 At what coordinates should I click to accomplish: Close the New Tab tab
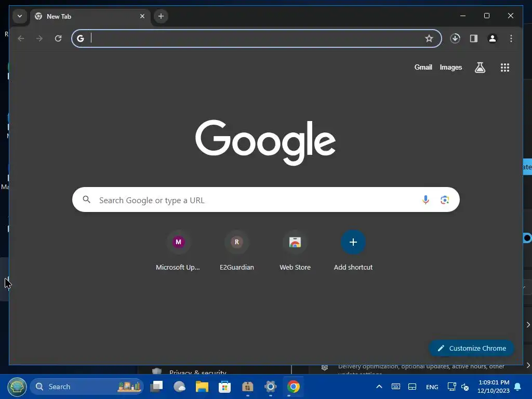pos(142,16)
